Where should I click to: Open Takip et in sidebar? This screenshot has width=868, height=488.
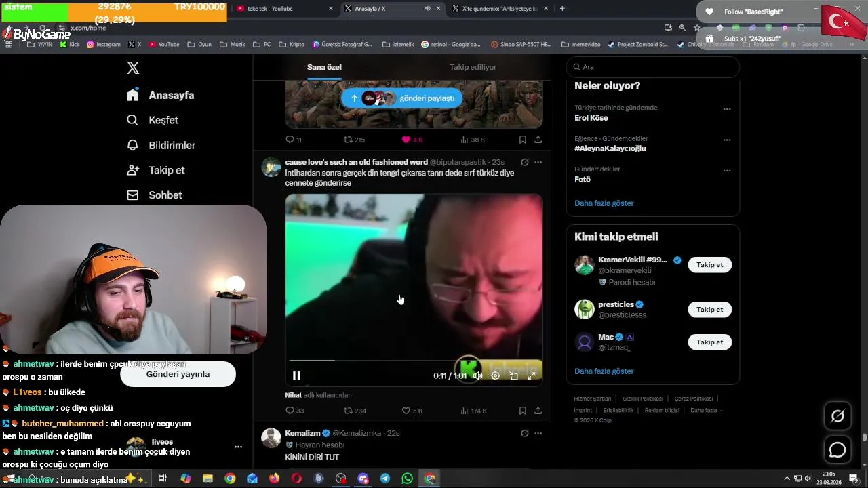pyautogui.click(x=155, y=170)
